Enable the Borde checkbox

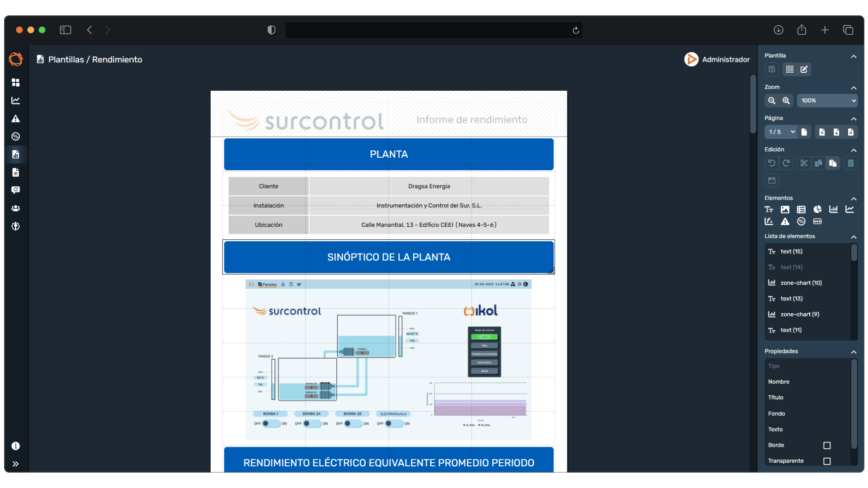click(x=827, y=446)
